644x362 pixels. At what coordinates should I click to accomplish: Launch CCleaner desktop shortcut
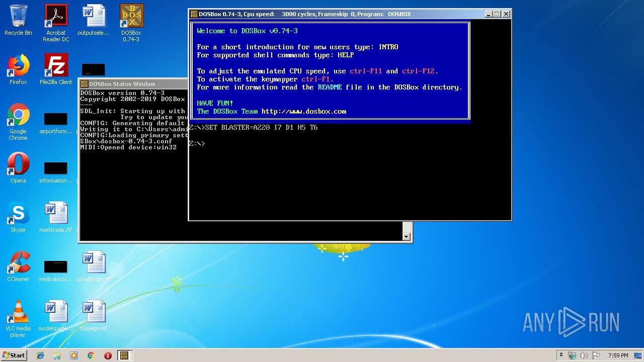(18, 267)
